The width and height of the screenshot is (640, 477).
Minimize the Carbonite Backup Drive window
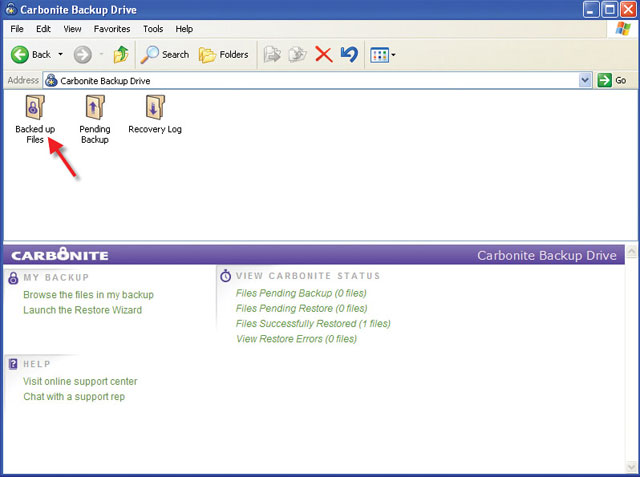point(591,9)
